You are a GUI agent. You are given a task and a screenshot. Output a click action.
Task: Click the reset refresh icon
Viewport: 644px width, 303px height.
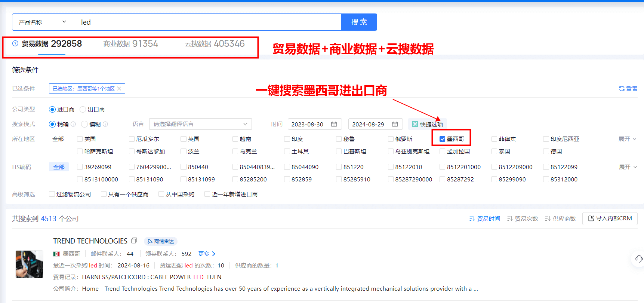(622, 89)
